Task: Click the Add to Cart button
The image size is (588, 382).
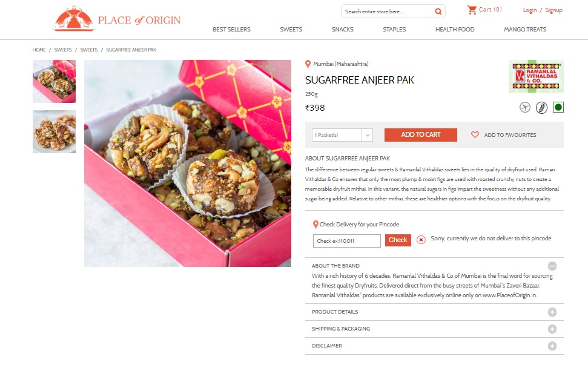Action: pos(421,134)
